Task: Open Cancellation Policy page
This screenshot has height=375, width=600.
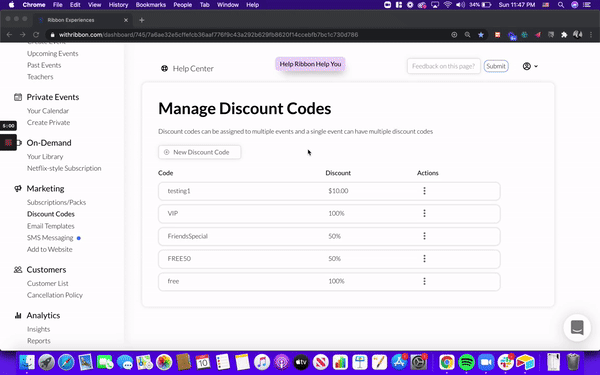Action: click(x=55, y=295)
